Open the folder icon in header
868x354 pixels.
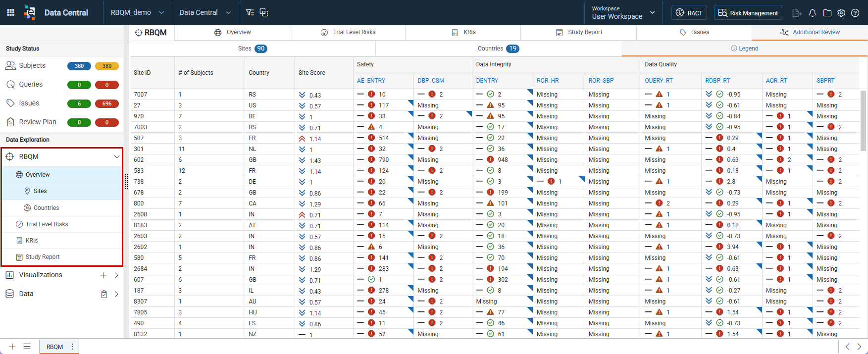[x=827, y=13]
